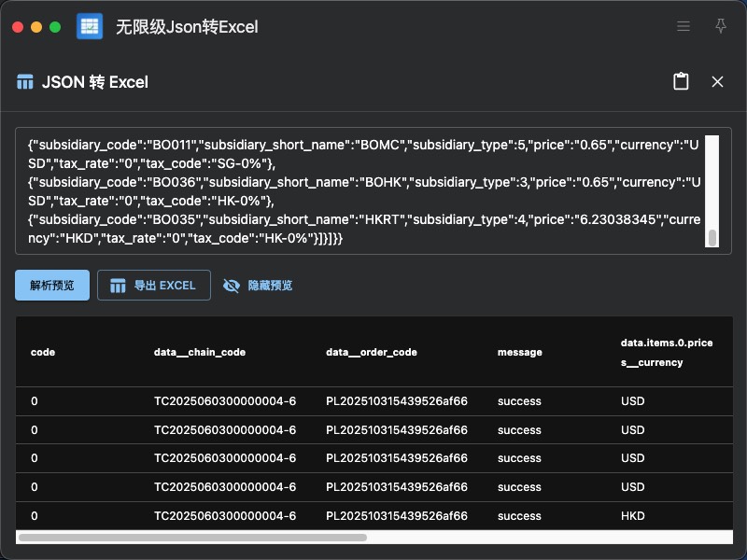Click the JSON text area vertical scrollbar

[712, 237]
